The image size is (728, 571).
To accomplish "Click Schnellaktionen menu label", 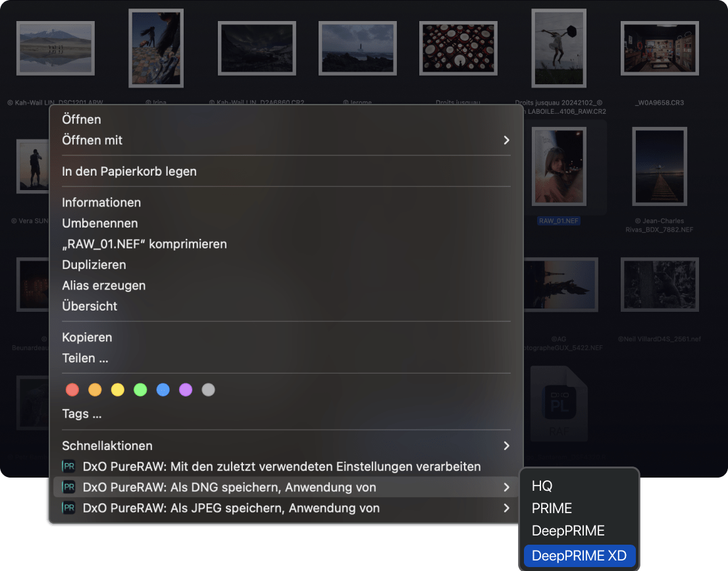I will pos(107,446).
